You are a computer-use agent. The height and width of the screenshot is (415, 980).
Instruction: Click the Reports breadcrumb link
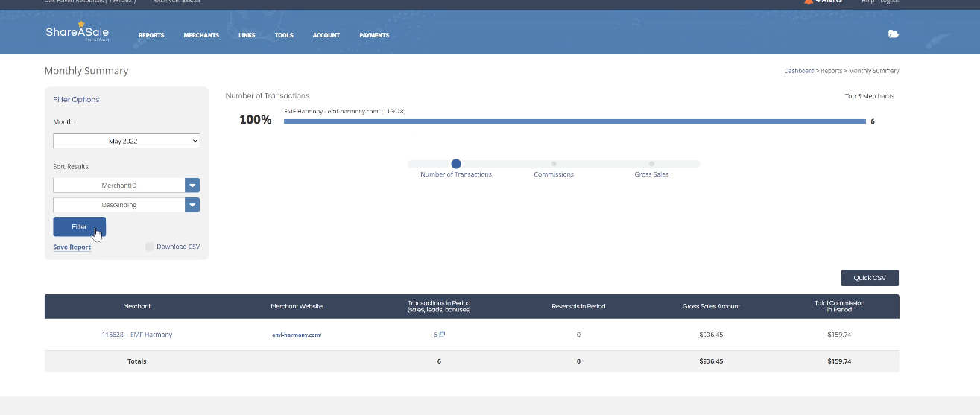(x=832, y=71)
